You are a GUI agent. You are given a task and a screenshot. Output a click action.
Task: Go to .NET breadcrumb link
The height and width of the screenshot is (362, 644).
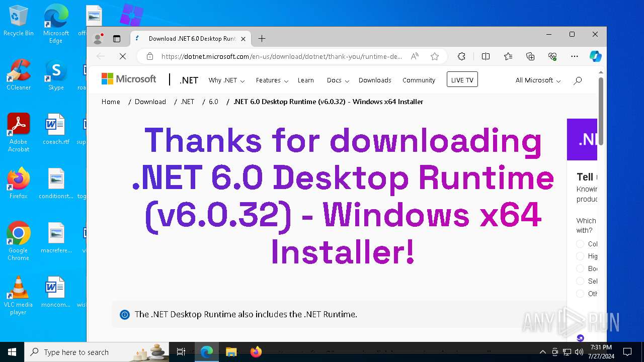pos(187,102)
